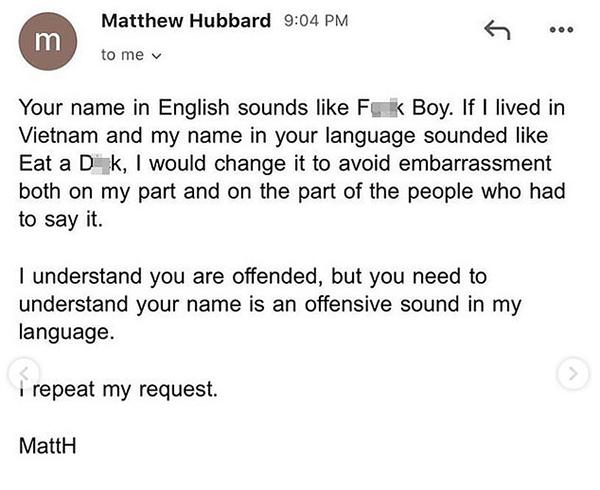The height and width of the screenshot is (490, 600).
Task: Advance to next image with right arrow
Action: click(x=572, y=374)
